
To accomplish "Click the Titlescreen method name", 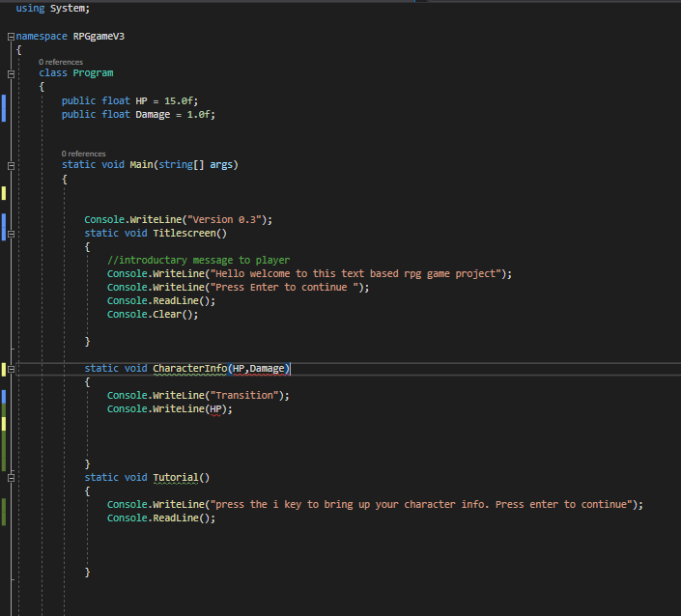I will pos(187,233).
